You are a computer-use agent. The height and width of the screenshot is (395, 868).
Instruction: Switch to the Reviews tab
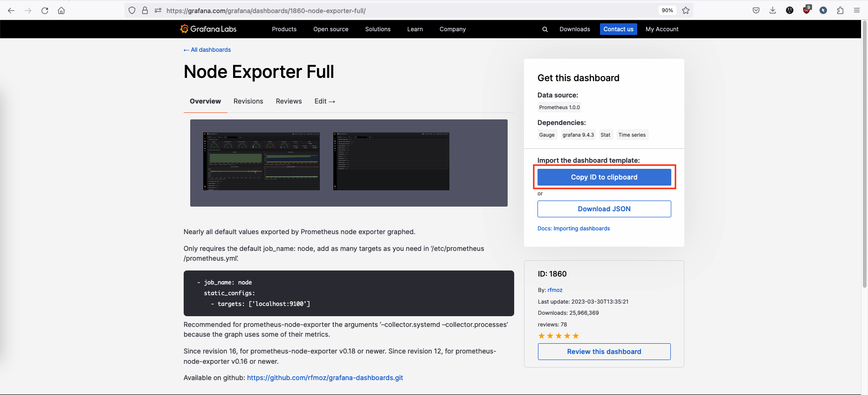[289, 101]
